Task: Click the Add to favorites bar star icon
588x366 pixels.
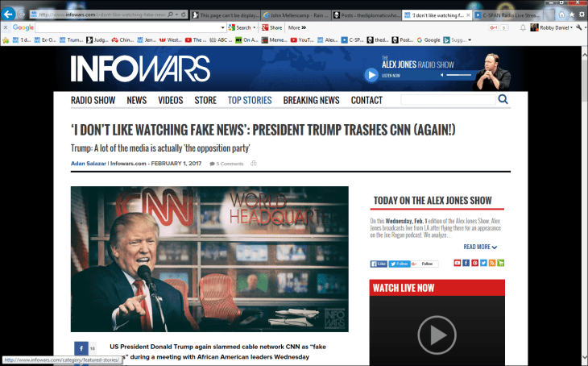Action: (6, 40)
